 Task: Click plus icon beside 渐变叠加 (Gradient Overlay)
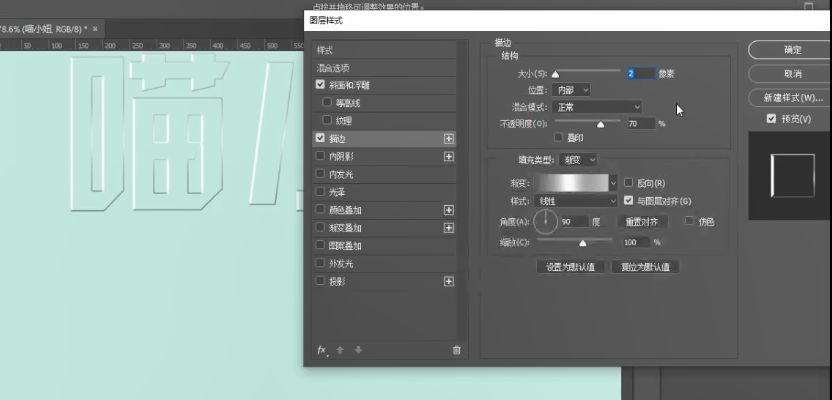[x=449, y=228]
